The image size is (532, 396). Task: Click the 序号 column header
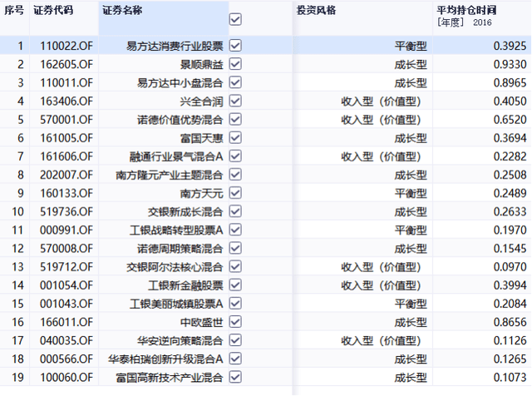tap(14, 10)
